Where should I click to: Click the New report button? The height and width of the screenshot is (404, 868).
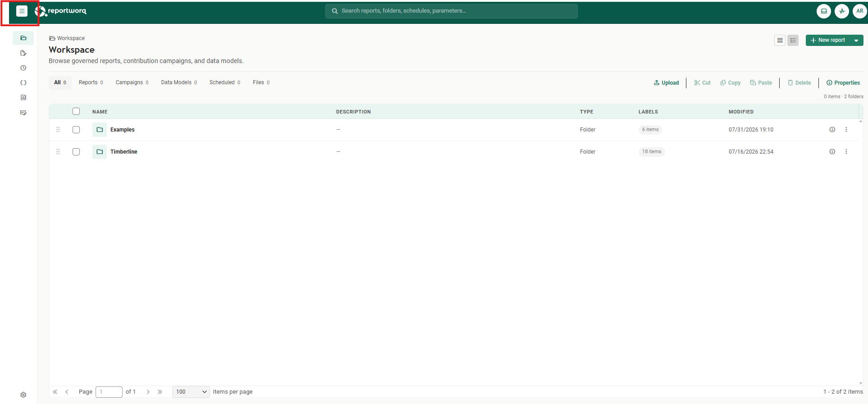pos(828,41)
